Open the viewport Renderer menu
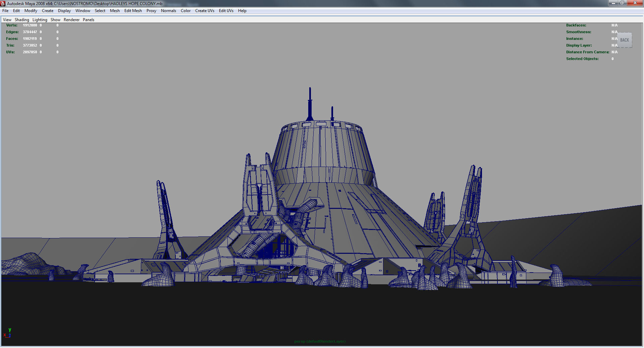 (x=72, y=20)
